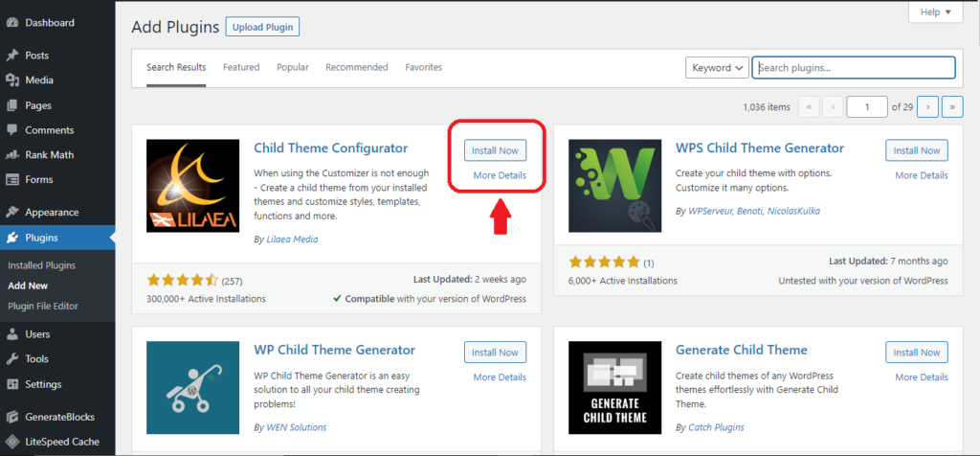Click the Rank Math chart icon
Viewport: 980px width, 456px height.
[11, 155]
